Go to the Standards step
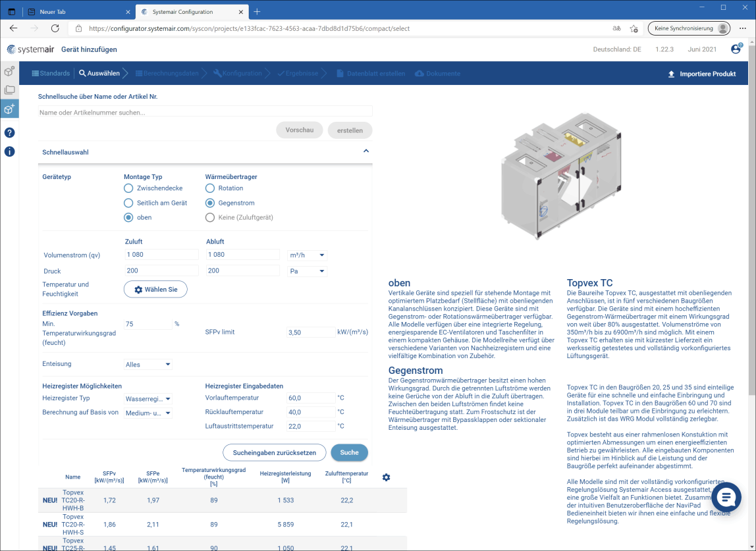 (x=51, y=73)
